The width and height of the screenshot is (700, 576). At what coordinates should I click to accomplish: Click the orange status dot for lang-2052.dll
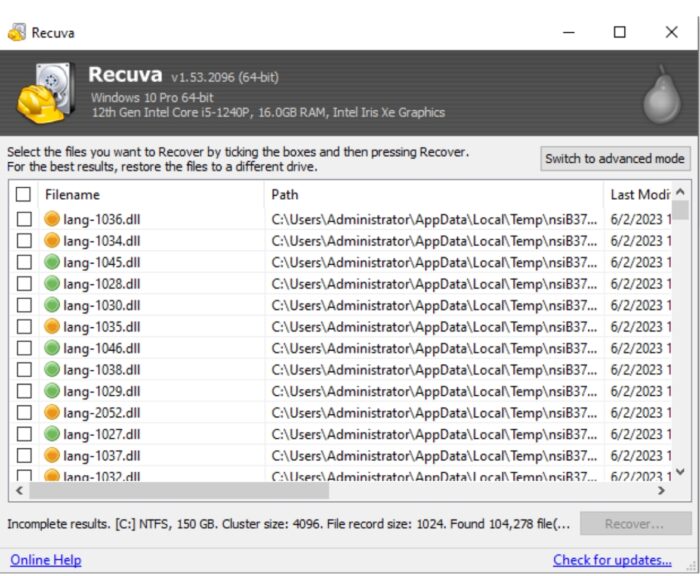click(x=52, y=412)
